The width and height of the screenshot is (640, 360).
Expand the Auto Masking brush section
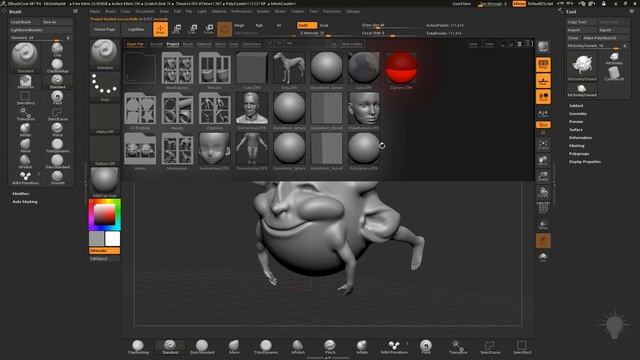tap(25, 202)
